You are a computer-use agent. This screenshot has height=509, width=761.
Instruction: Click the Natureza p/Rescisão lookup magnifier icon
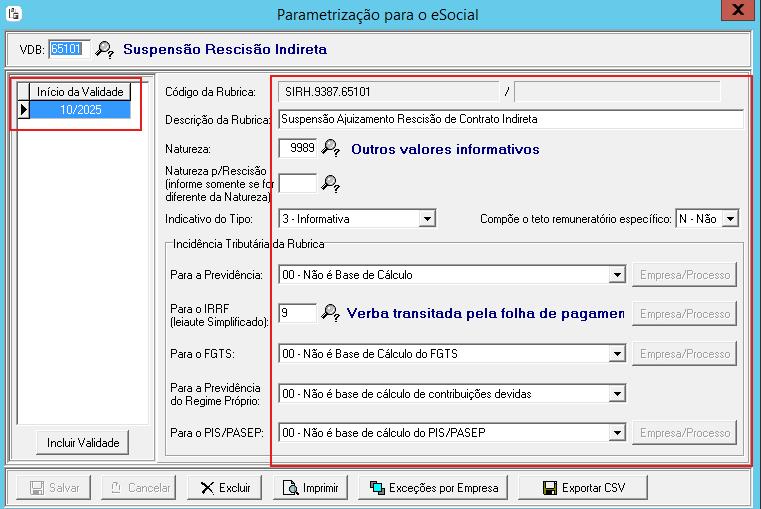click(x=331, y=184)
